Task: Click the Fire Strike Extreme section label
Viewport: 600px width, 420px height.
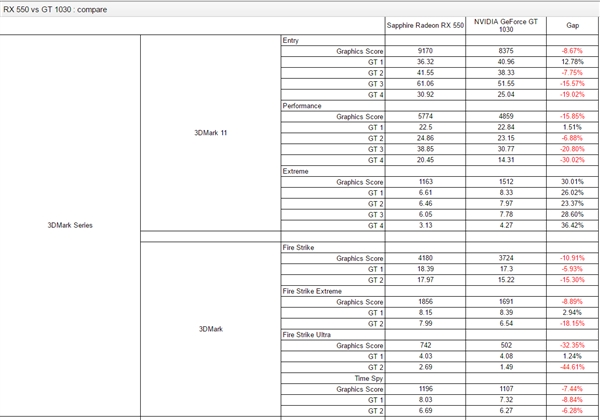Action: pyautogui.click(x=312, y=291)
